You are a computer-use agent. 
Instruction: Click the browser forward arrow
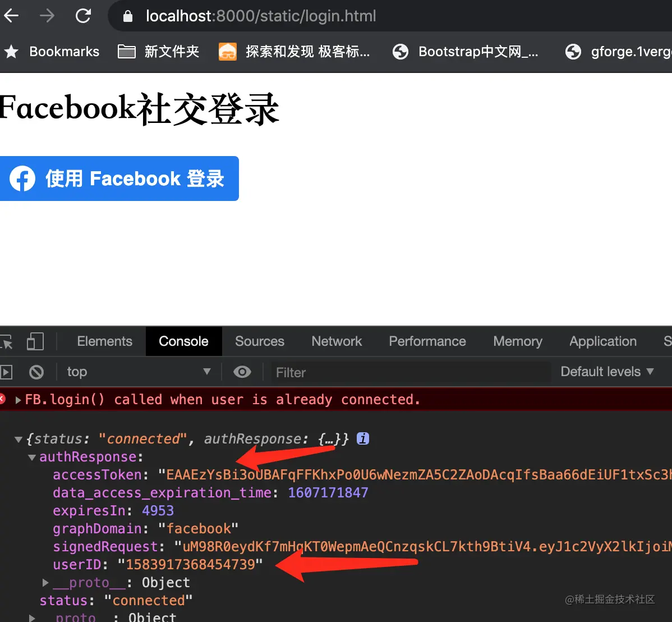tap(47, 16)
